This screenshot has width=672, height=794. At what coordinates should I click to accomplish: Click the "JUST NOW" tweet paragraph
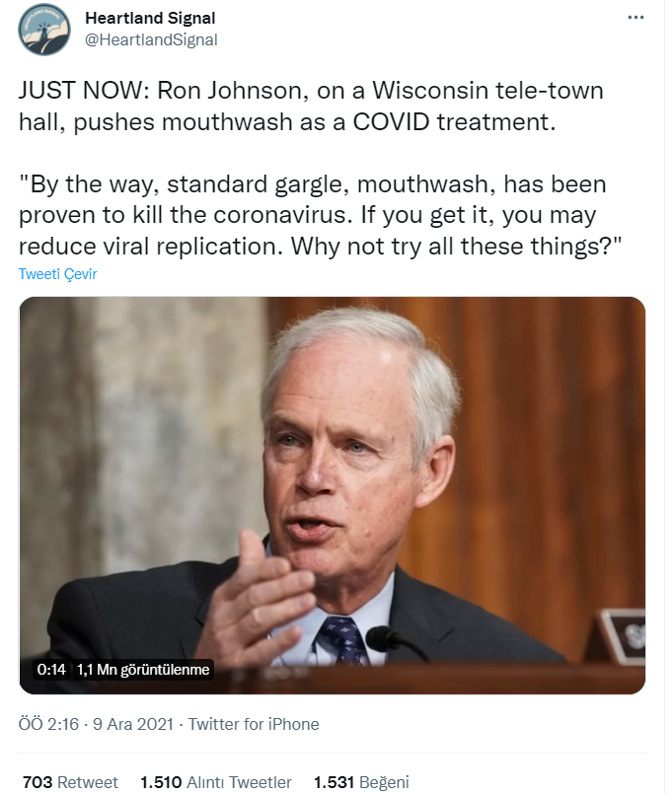click(x=313, y=107)
